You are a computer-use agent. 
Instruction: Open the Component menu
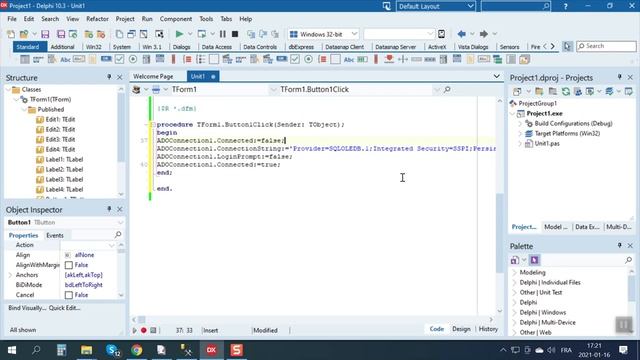tap(176, 19)
